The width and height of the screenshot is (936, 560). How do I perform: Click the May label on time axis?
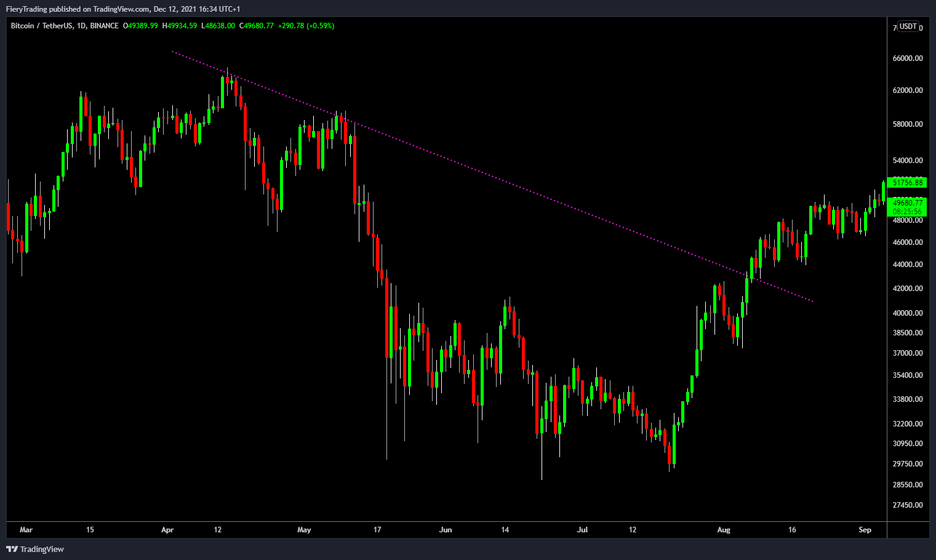tap(304, 529)
